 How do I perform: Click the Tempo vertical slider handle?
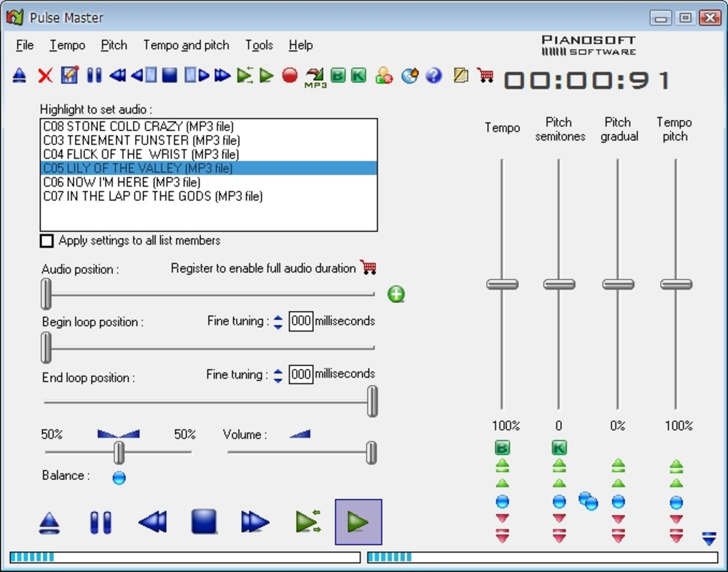tap(502, 284)
